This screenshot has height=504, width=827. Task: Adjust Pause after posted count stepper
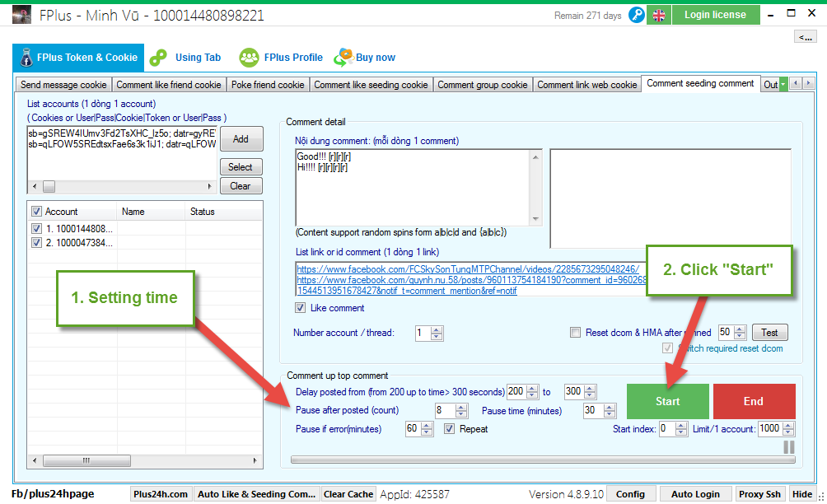pyautogui.click(x=461, y=411)
